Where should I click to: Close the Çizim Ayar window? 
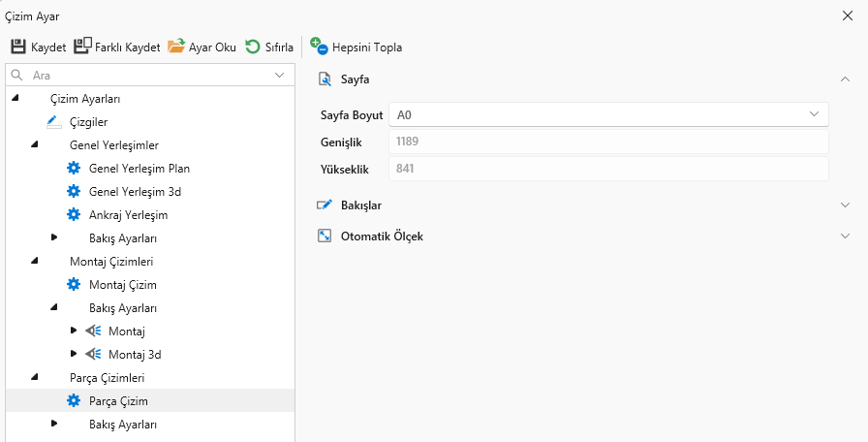pos(850,15)
